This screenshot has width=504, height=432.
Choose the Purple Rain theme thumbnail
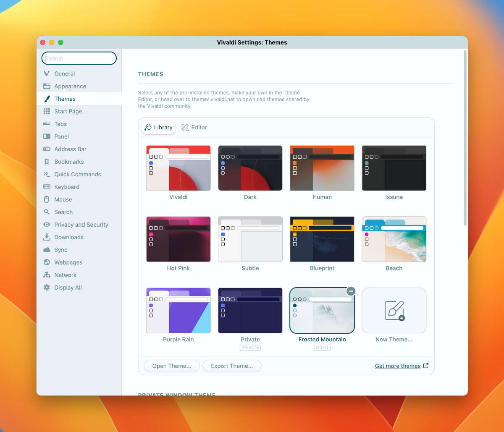pos(178,310)
